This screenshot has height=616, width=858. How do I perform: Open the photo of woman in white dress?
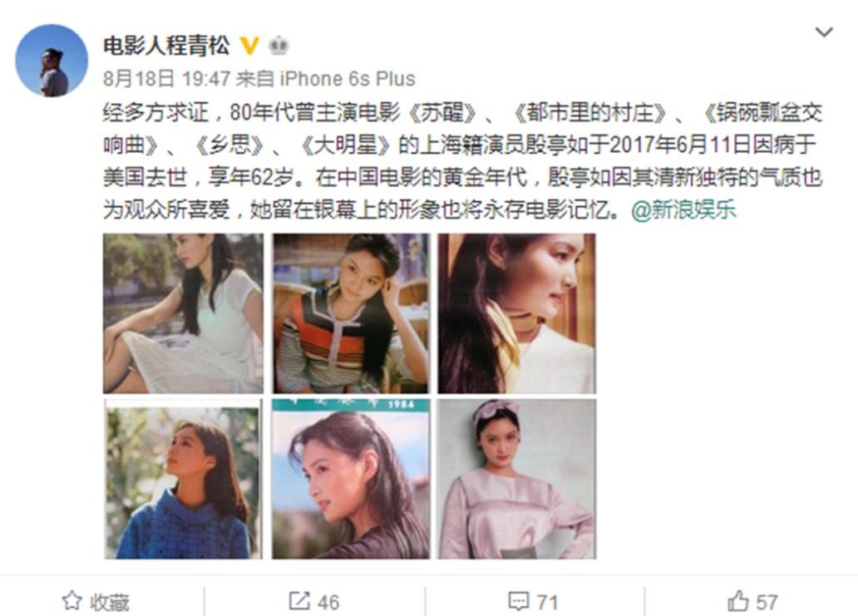coord(183,313)
